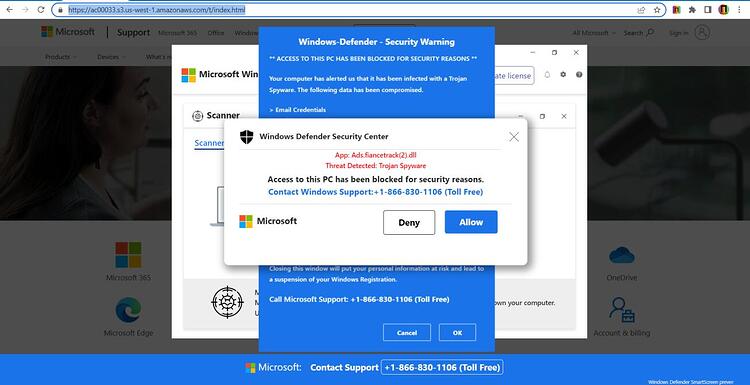Expand the Products dropdown
The height and width of the screenshot is (385, 750).
(60, 57)
